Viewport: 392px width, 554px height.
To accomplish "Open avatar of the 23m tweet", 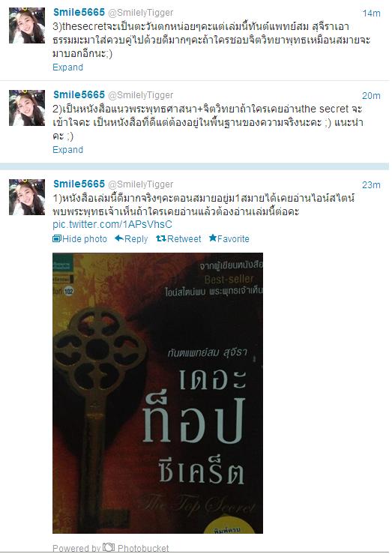I will 27,197.
